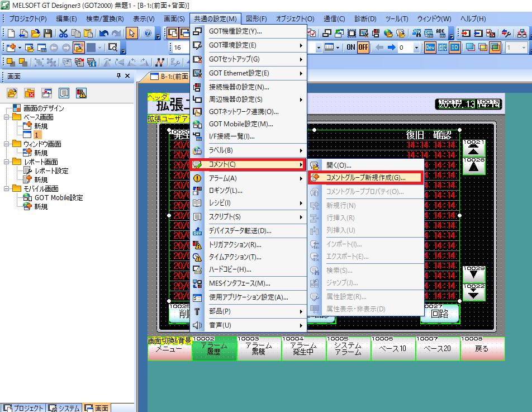The image size is (532, 412).
Task: Click the アラーム累積 screen button
Action: pyautogui.click(x=259, y=349)
